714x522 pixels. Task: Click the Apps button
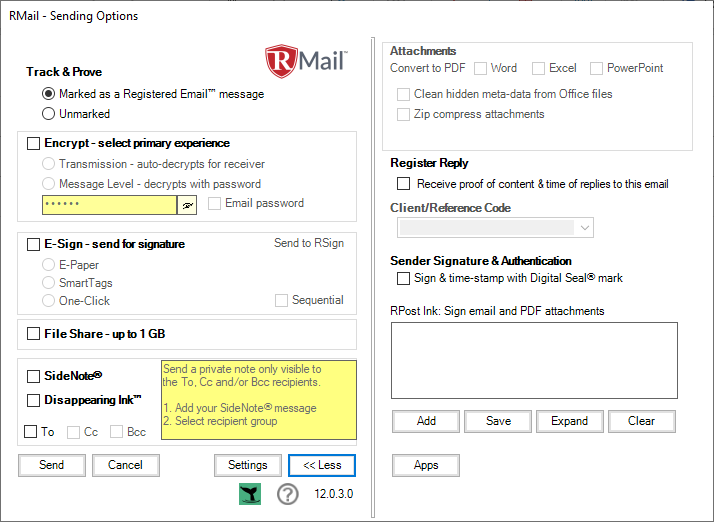click(425, 465)
